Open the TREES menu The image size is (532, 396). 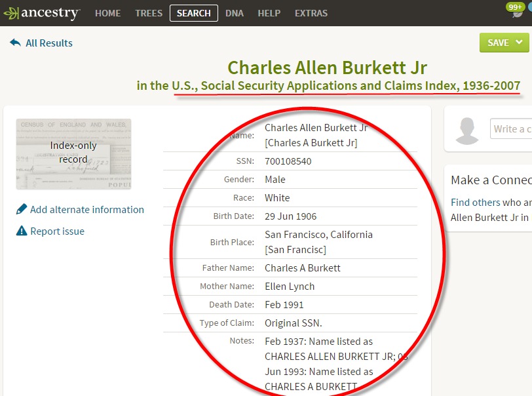point(148,12)
